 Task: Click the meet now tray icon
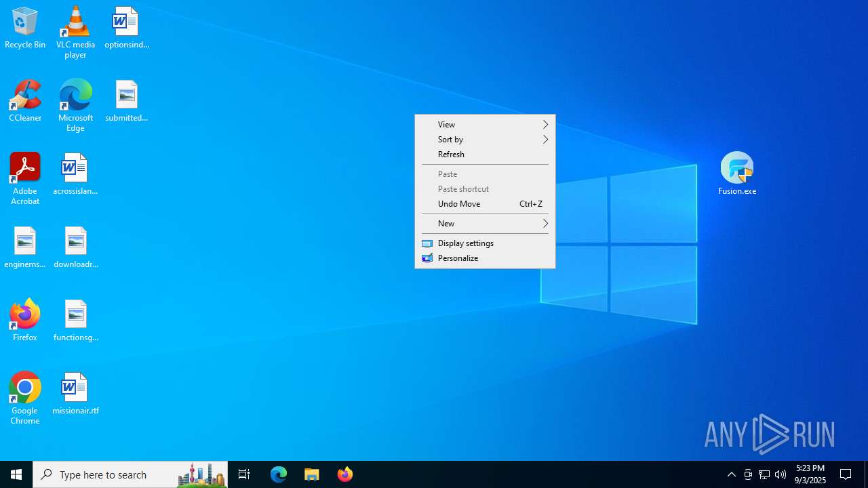[748, 474]
